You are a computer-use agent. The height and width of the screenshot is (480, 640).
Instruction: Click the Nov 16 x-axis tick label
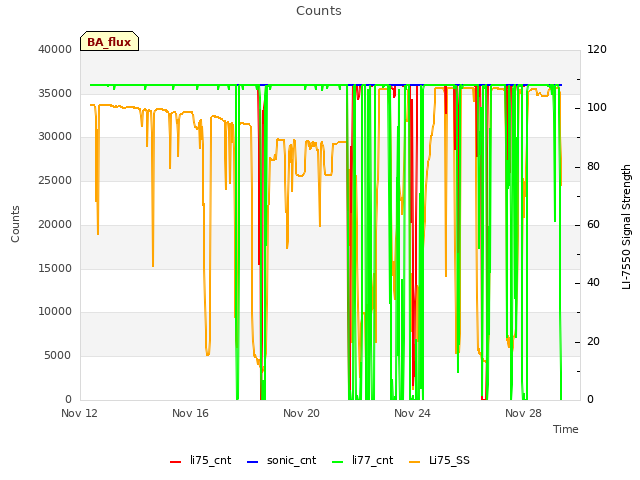pyautogui.click(x=190, y=413)
